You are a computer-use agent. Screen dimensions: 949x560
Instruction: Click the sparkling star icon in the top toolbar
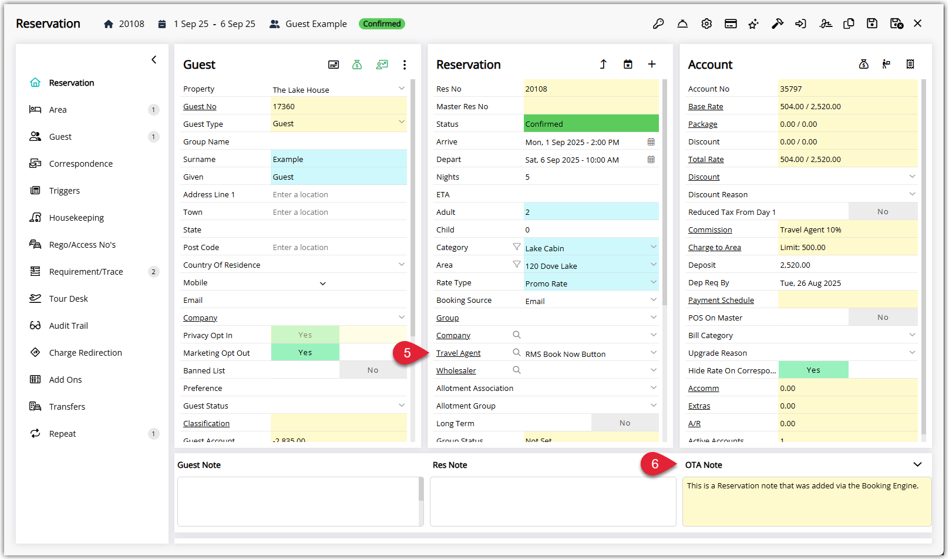click(753, 24)
